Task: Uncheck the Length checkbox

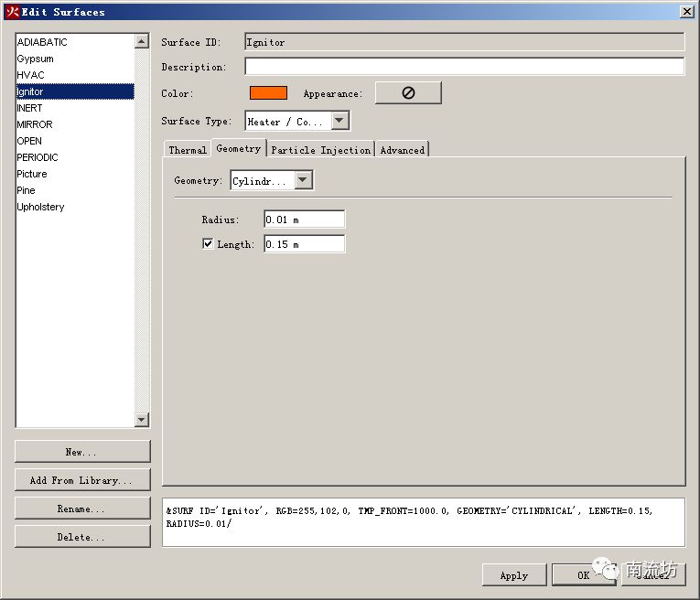Action: pos(208,244)
